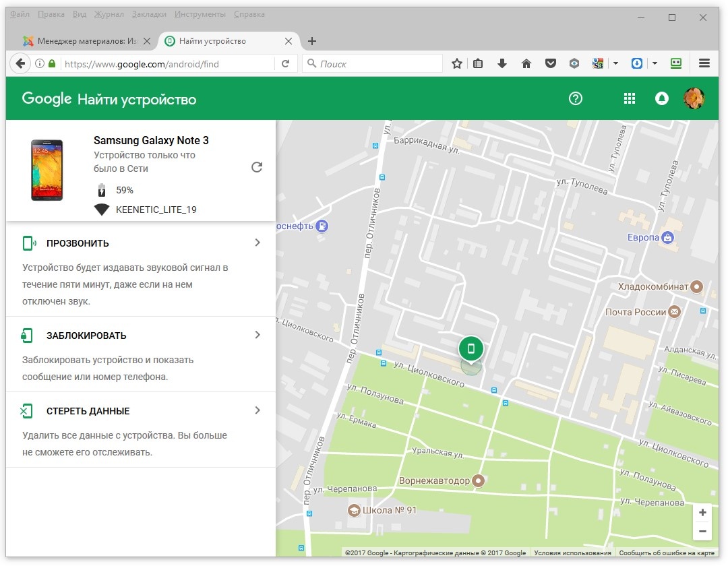Screen dimensions: 728x568
Task: Reload the page with the address bar button
Action: tap(286, 63)
